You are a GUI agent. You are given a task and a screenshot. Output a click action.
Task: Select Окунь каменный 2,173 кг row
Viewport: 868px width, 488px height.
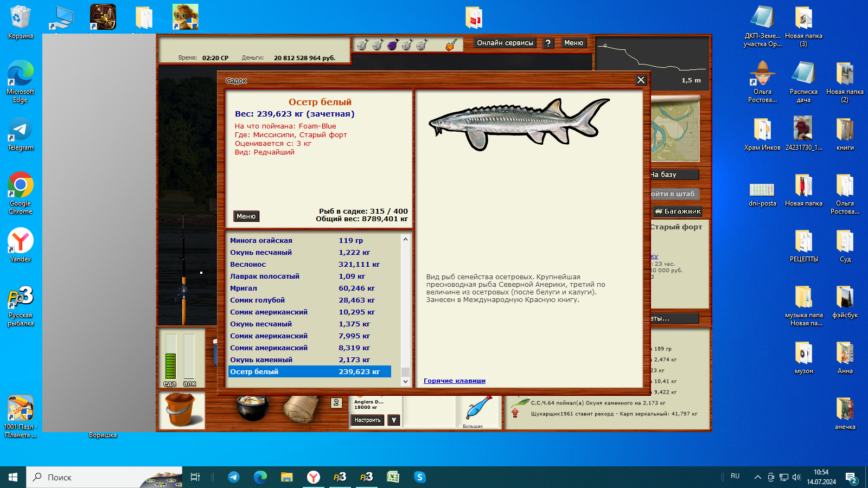(x=310, y=359)
